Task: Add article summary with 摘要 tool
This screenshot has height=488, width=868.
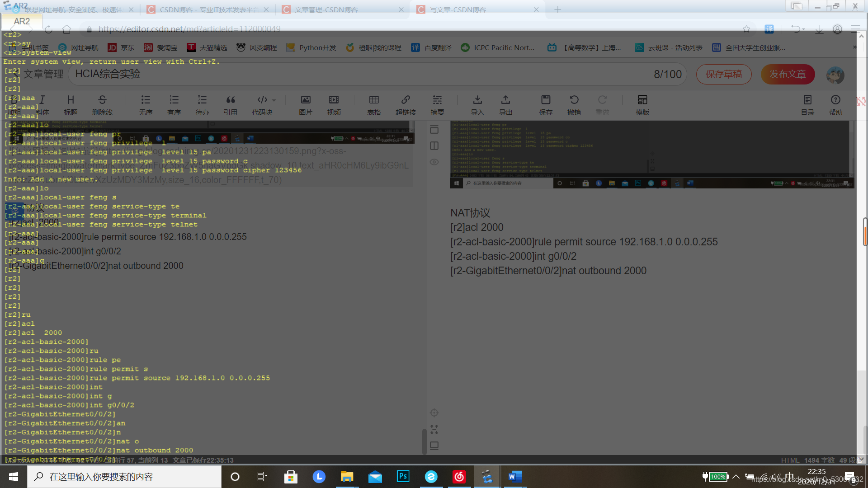Action: click(x=437, y=105)
